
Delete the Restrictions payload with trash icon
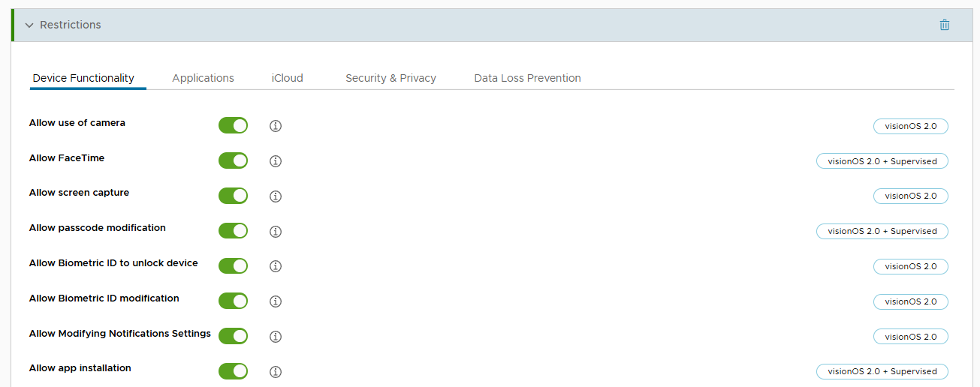pos(945,25)
